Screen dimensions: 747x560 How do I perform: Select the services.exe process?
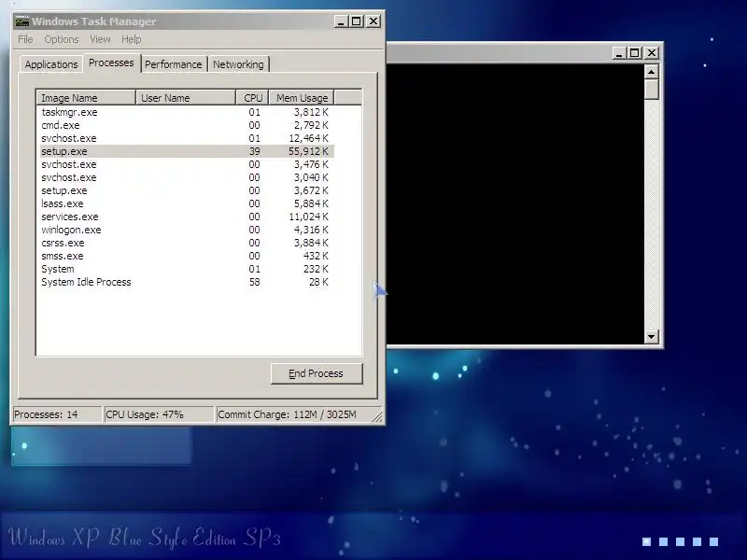[186, 217]
